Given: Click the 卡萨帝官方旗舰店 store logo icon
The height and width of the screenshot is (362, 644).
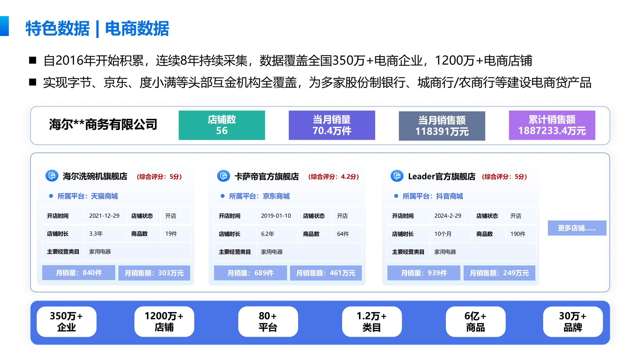Looking at the screenshot, I should pyautogui.click(x=223, y=176).
